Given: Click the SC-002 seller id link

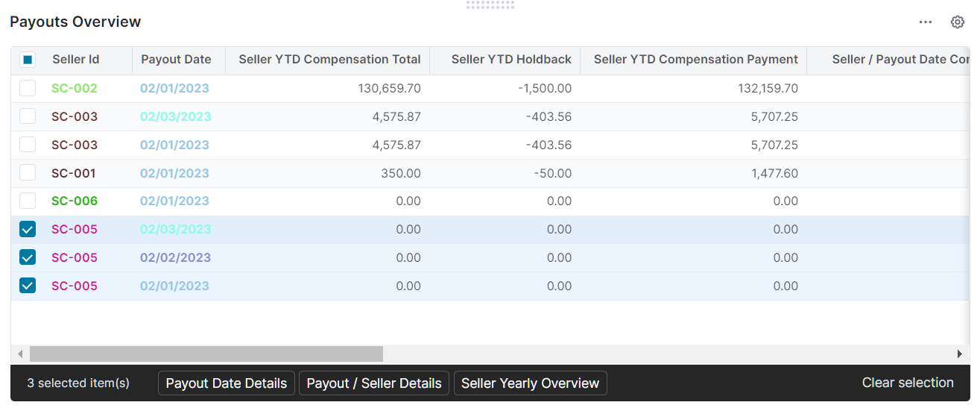Looking at the screenshot, I should pos(75,88).
